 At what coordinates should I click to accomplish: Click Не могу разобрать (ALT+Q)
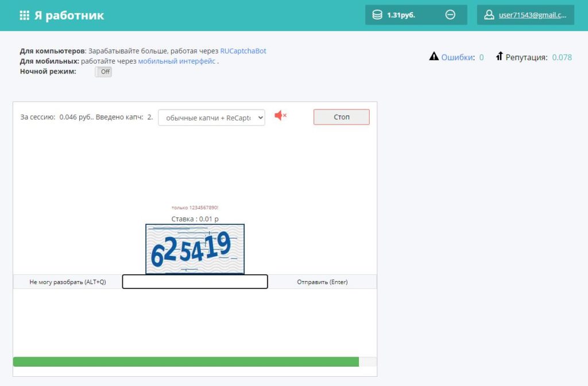point(68,282)
